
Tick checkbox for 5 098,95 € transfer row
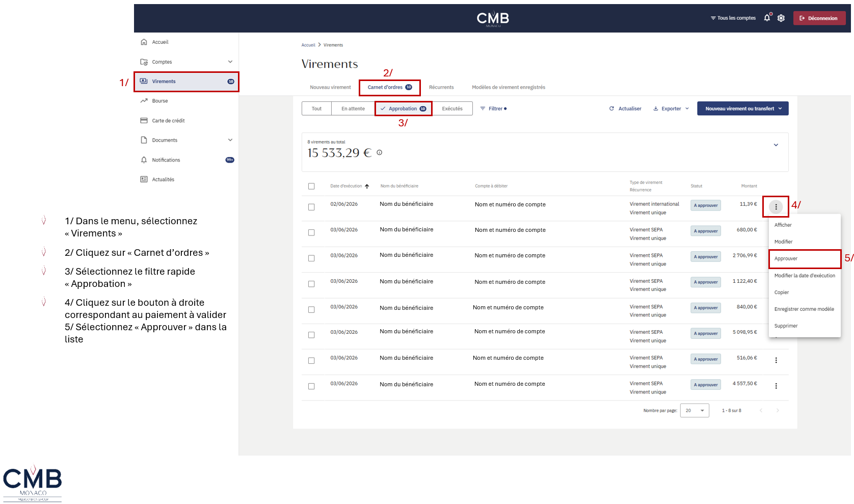point(311,335)
